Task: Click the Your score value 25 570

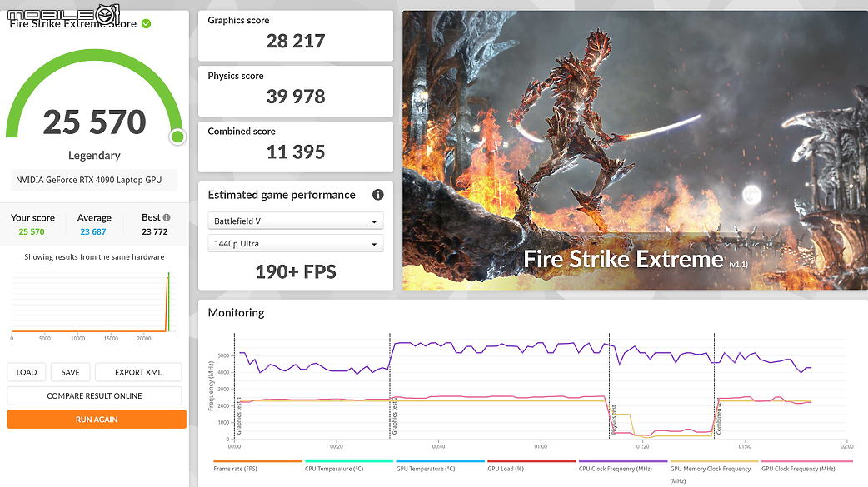Action: tap(32, 232)
